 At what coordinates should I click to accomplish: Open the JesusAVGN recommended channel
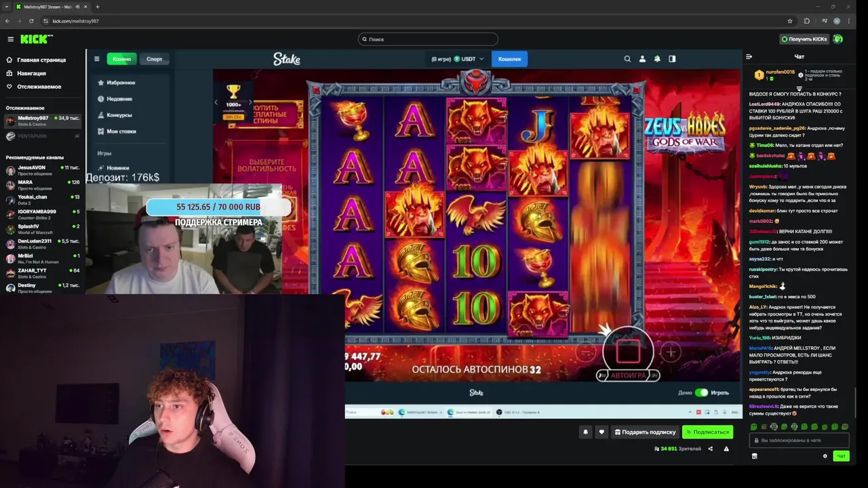(x=43, y=169)
